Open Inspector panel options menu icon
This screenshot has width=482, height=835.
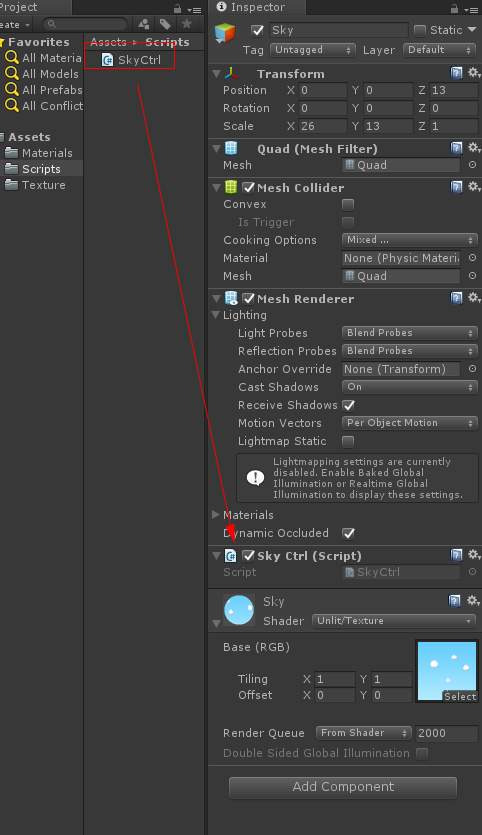click(x=471, y=10)
